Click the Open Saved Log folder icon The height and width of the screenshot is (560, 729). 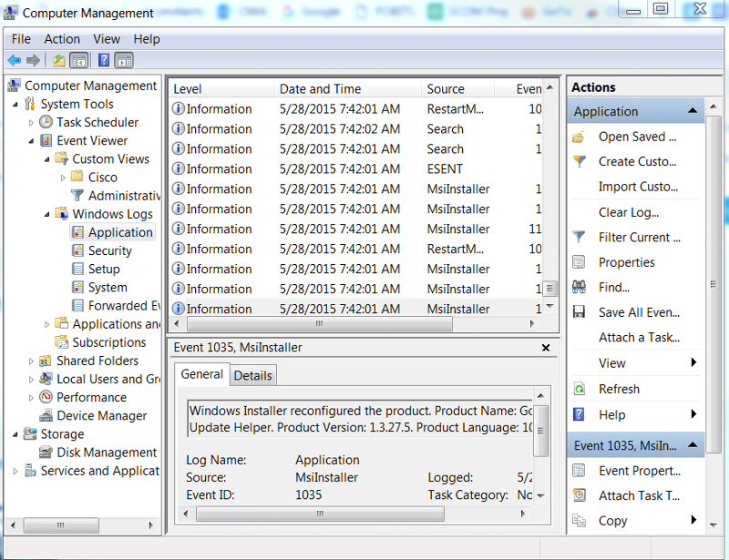tap(579, 137)
